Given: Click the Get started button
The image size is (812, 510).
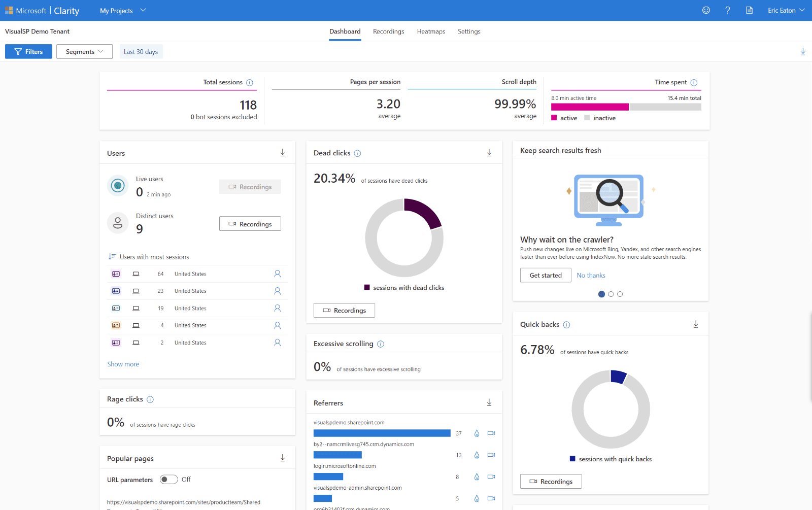Looking at the screenshot, I should (x=546, y=275).
